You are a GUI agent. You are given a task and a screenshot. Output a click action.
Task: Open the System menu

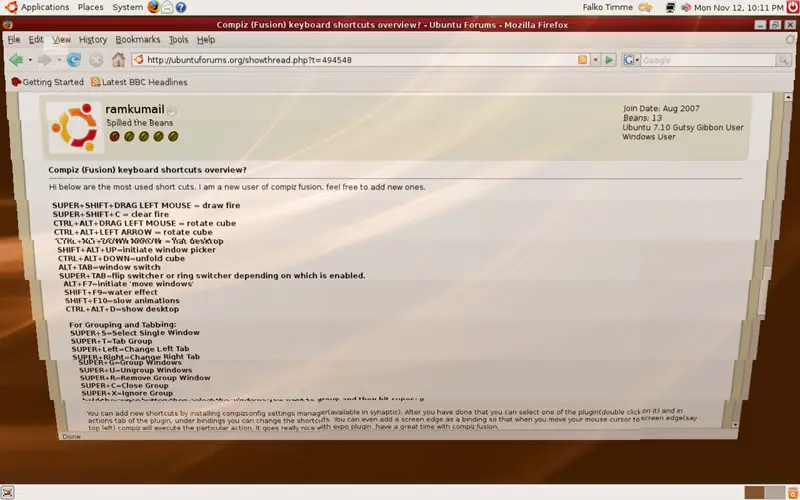click(128, 7)
